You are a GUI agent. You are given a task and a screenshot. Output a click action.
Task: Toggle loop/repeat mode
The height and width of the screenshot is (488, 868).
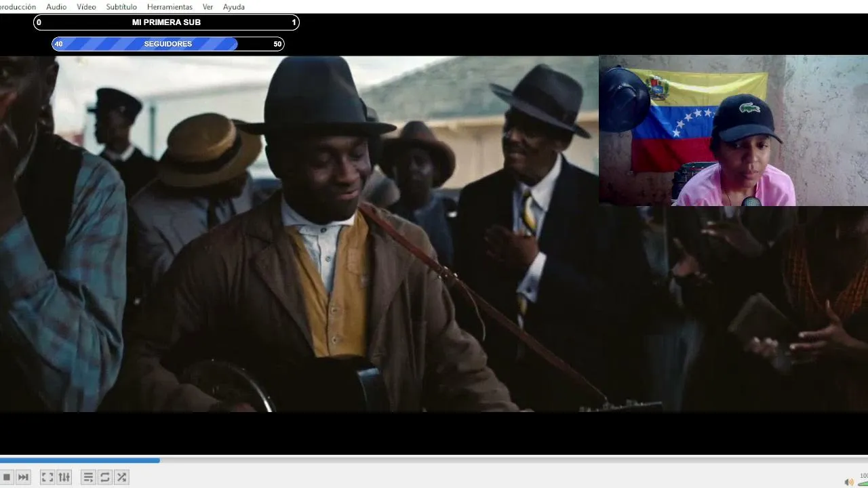(105, 477)
